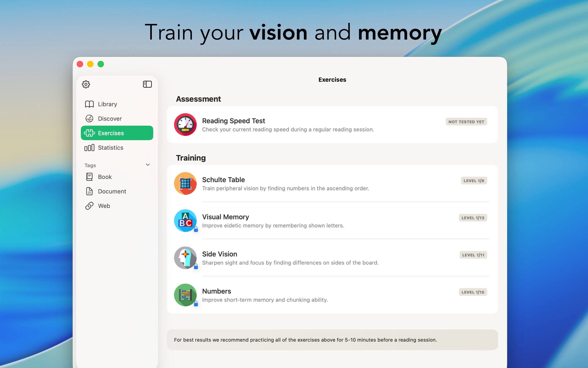
Task: Click the Schulte Table grid icon
Action: (185, 184)
